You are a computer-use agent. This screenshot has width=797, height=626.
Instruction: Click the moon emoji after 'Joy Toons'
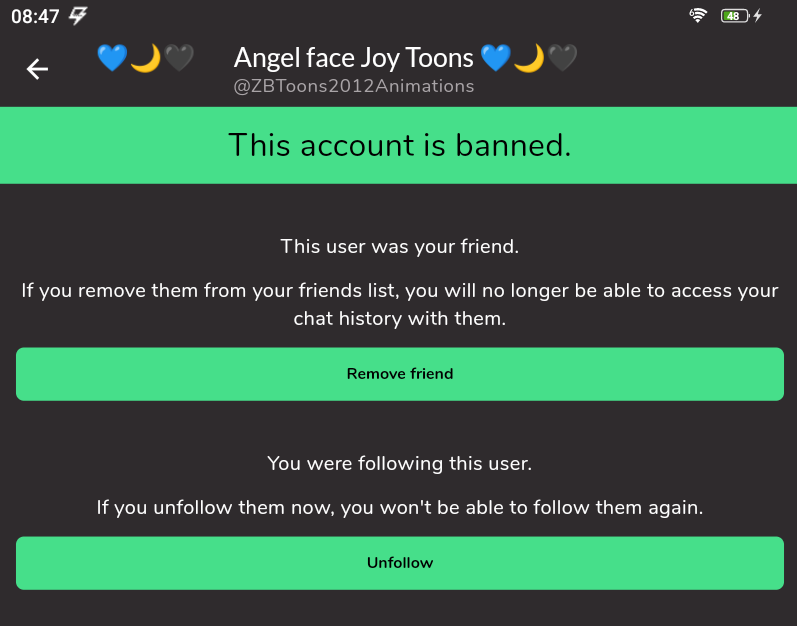coord(529,58)
